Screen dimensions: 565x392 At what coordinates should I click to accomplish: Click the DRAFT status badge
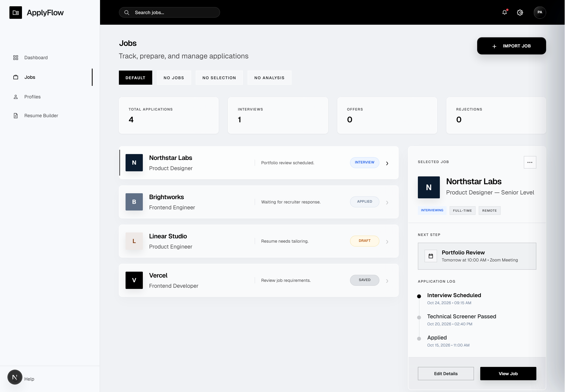pyautogui.click(x=364, y=241)
